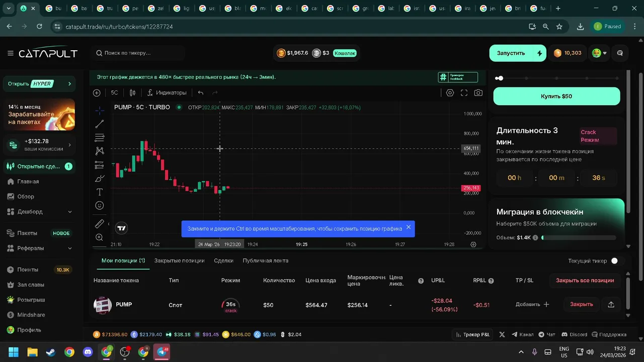
Task: Select the crosshair cursor drawing tool
Action: click(x=100, y=110)
